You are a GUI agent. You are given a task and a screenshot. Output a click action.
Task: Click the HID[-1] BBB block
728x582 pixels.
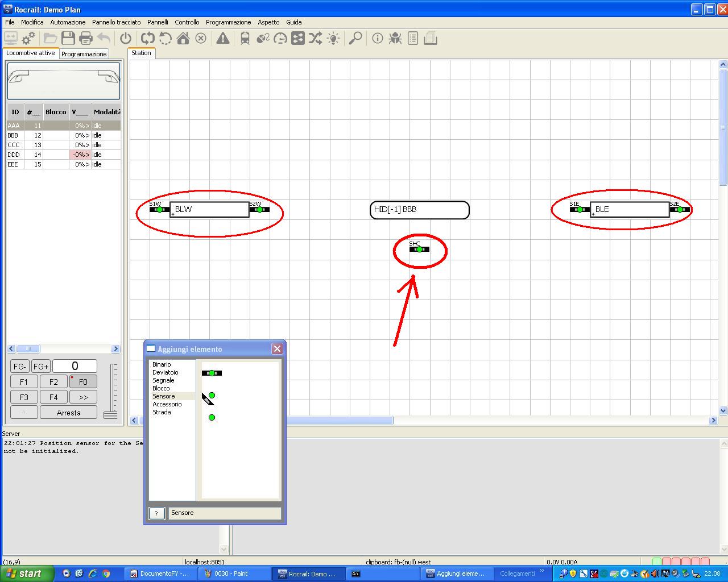[x=420, y=210]
